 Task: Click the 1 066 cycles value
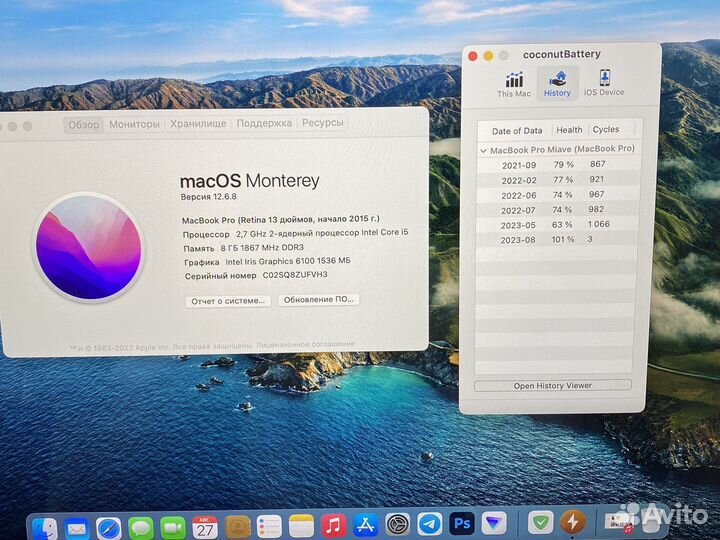599,224
